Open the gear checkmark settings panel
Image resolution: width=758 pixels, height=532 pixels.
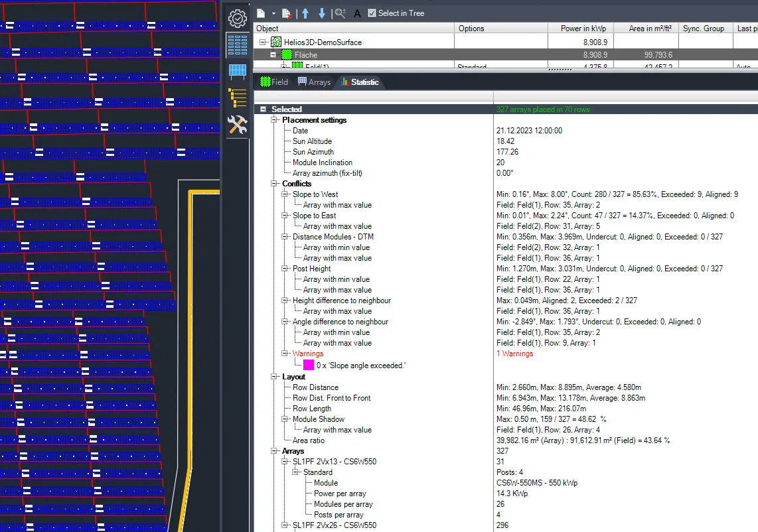[237, 18]
